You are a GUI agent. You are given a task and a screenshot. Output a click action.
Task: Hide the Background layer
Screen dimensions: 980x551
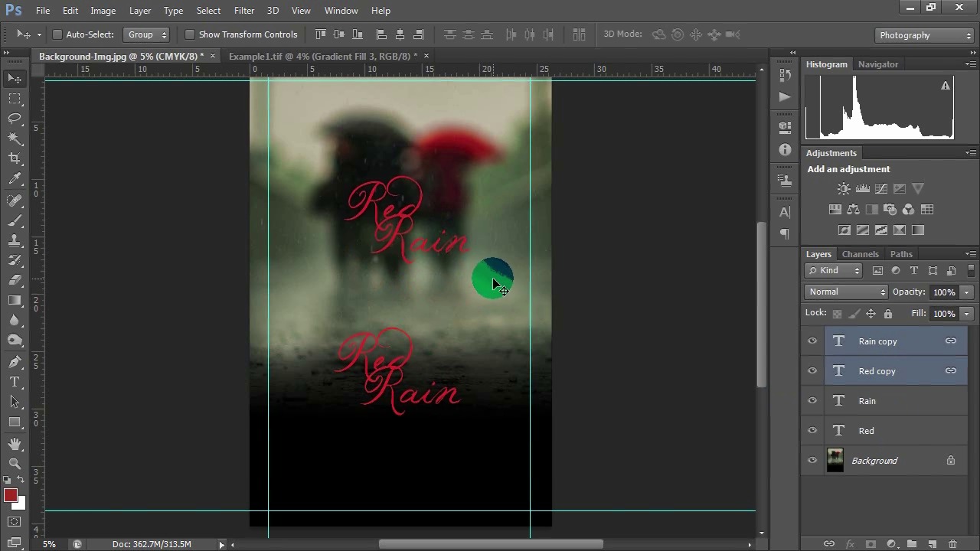pos(812,461)
